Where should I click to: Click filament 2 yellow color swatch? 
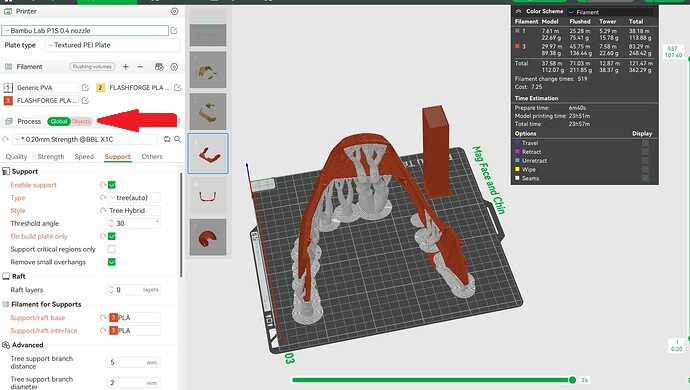pos(100,88)
